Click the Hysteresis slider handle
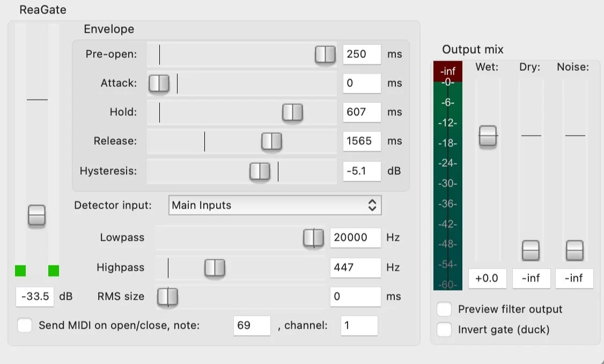 coord(260,171)
